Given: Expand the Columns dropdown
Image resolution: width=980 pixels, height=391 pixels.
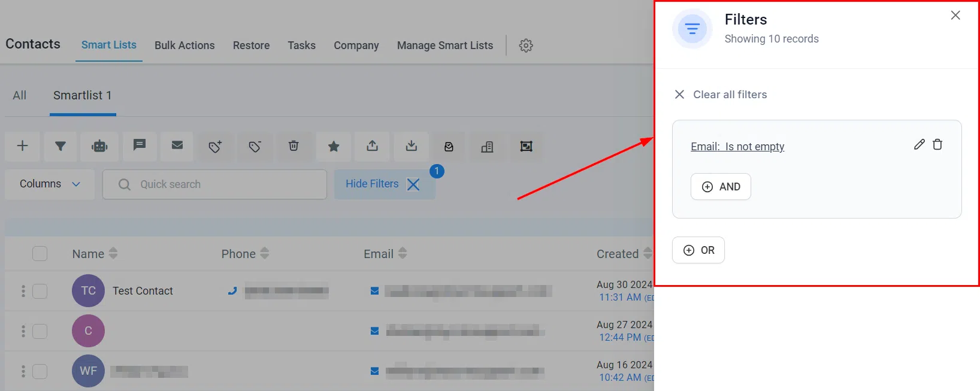Looking at the screenshot, I should pyautogui.click(x=50, y=184).
